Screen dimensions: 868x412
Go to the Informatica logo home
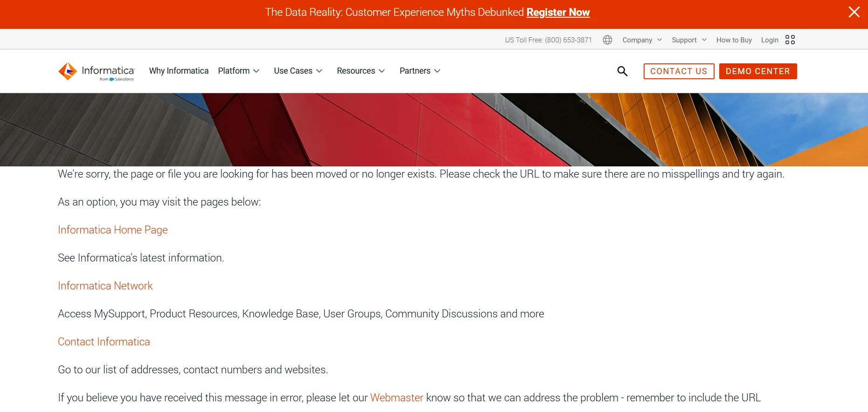click(x=97, y=71)
